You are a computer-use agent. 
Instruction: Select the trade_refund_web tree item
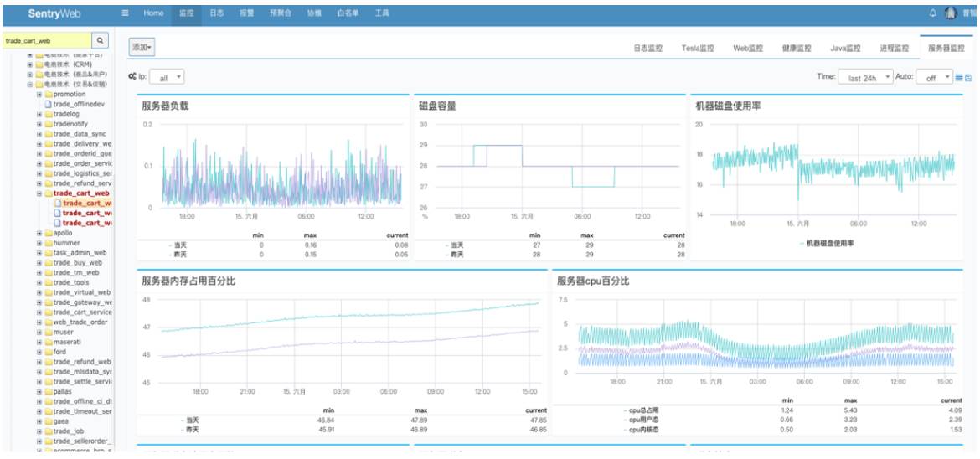click(x=82, y=362)
